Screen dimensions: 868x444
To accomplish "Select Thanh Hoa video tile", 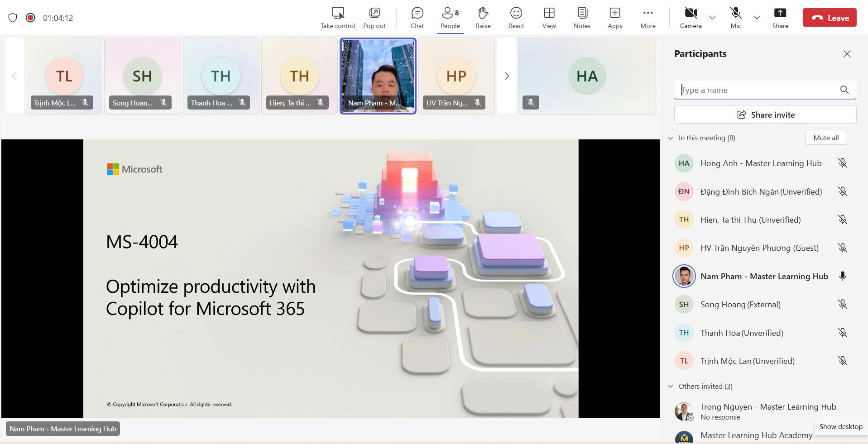I will click(x=221, y=76).
